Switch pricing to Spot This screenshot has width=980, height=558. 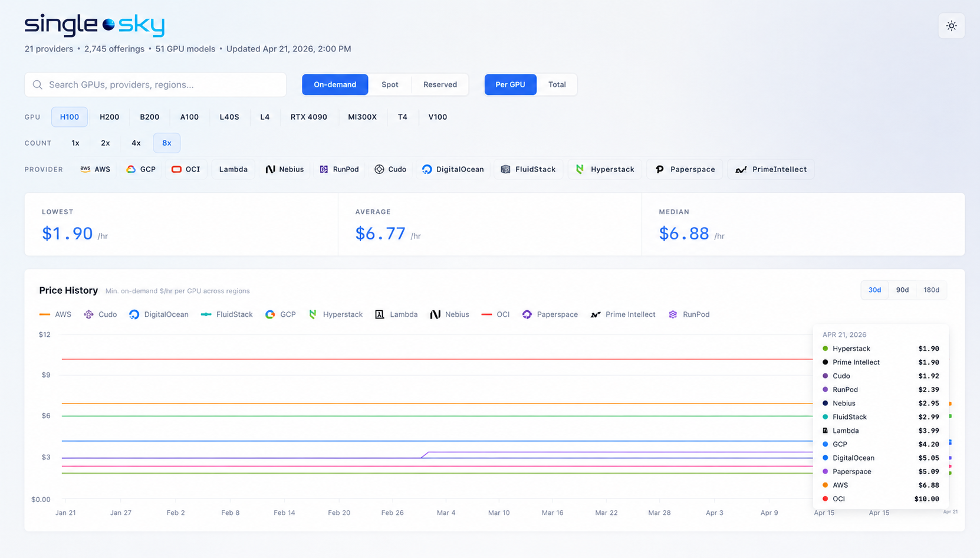tap(390, 84)
